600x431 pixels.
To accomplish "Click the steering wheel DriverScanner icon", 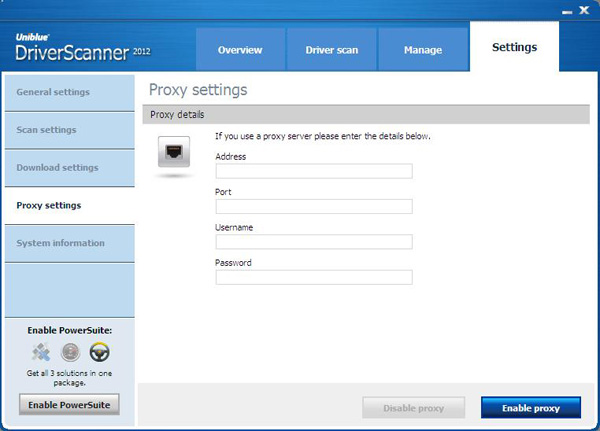I will 99,352.
